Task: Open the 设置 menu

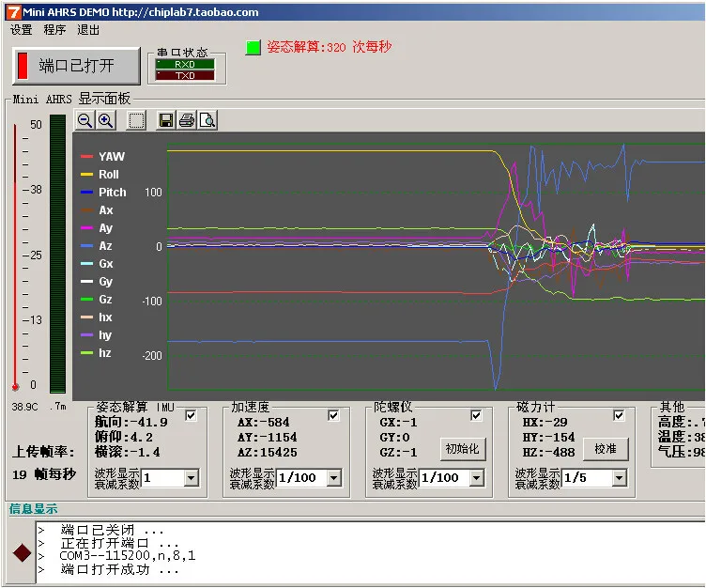Action: (x=22, y=30)
